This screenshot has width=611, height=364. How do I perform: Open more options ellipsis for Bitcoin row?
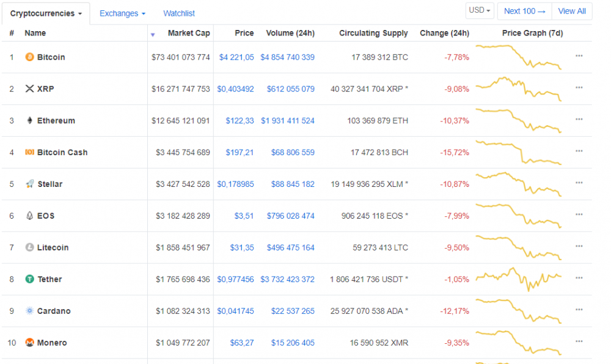pyautogui.click(x=579, y=56)
